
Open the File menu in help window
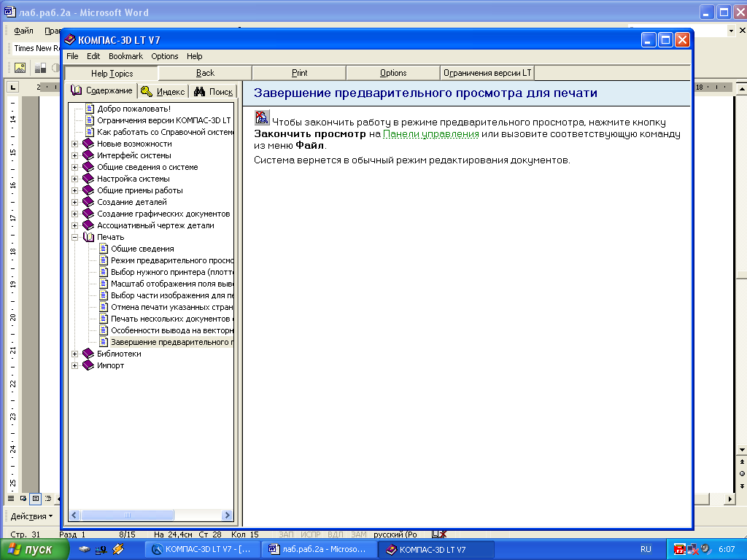click(x=72, y=56)
